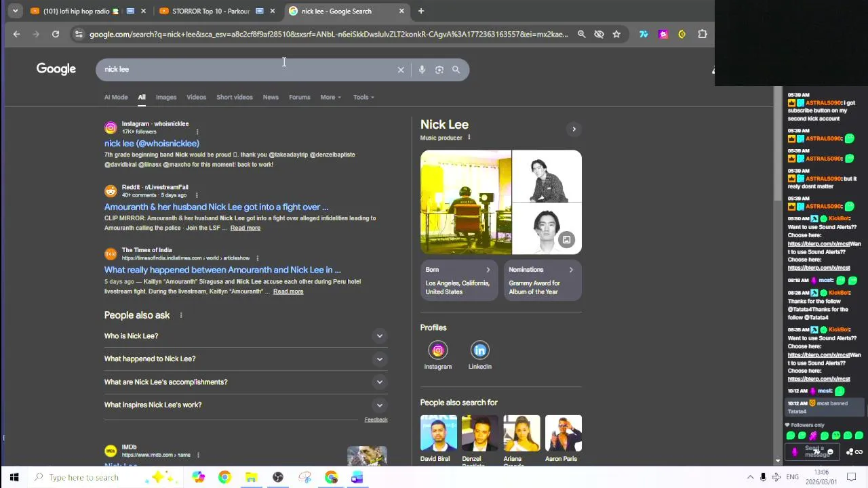Expand the Born info card
Viewport: 868px width, 488px height.
[459, 281]
